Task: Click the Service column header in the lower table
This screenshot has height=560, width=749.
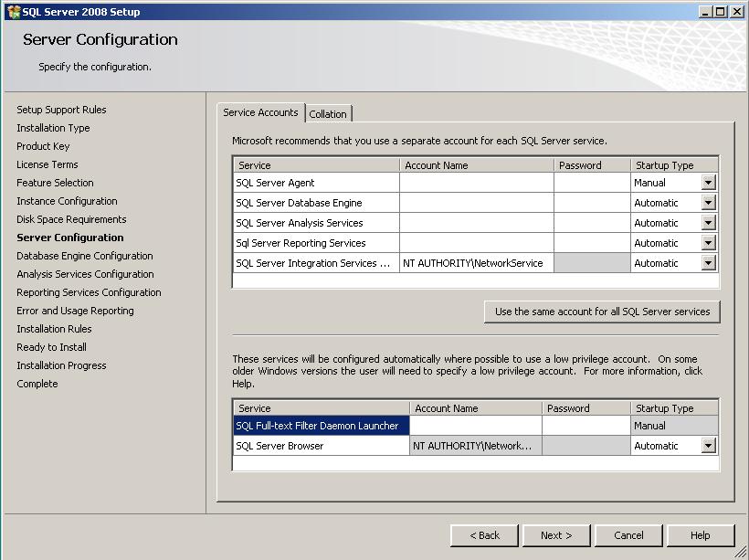Action: pyautogui.click(x=322, y=408)
